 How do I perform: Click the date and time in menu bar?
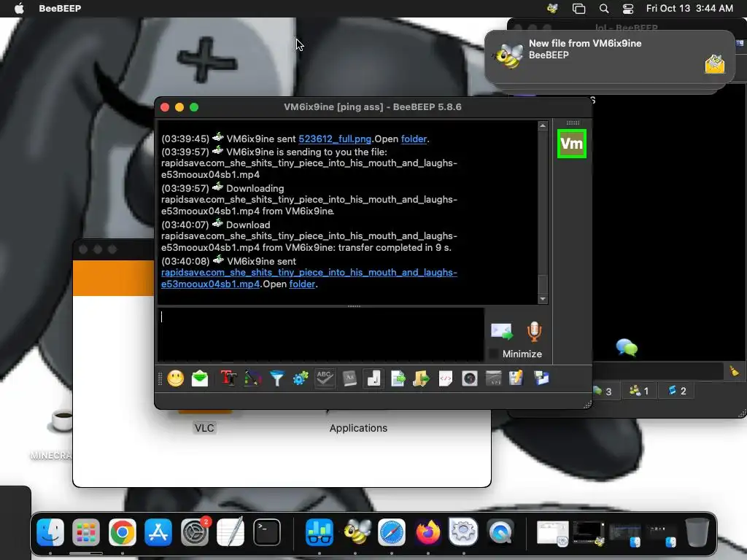click(689, 9)
